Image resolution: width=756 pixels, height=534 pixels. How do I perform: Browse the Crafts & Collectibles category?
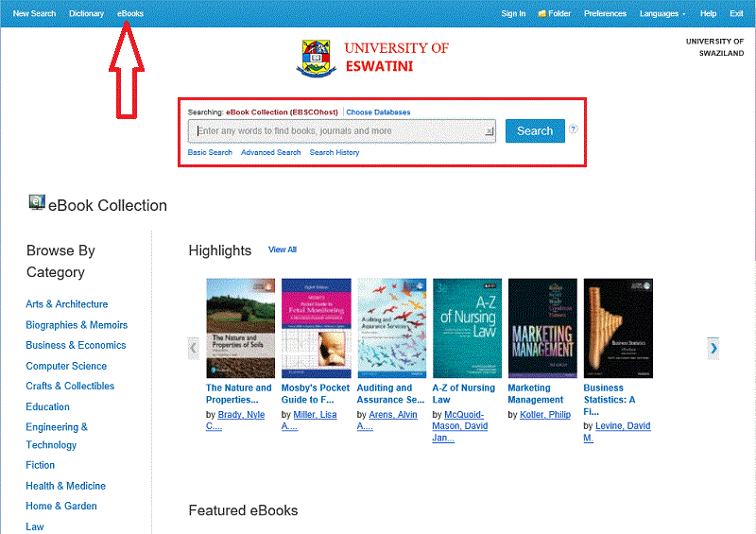tap(70, 386)
